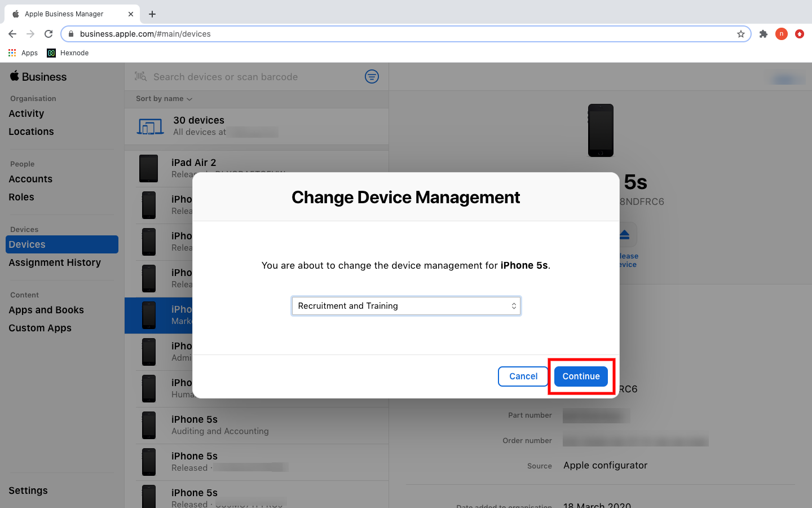The height and width of the screenshot is (508, 812).
Task: Open the Apps grid shortcut icon
Action: [x=12, y=53]
